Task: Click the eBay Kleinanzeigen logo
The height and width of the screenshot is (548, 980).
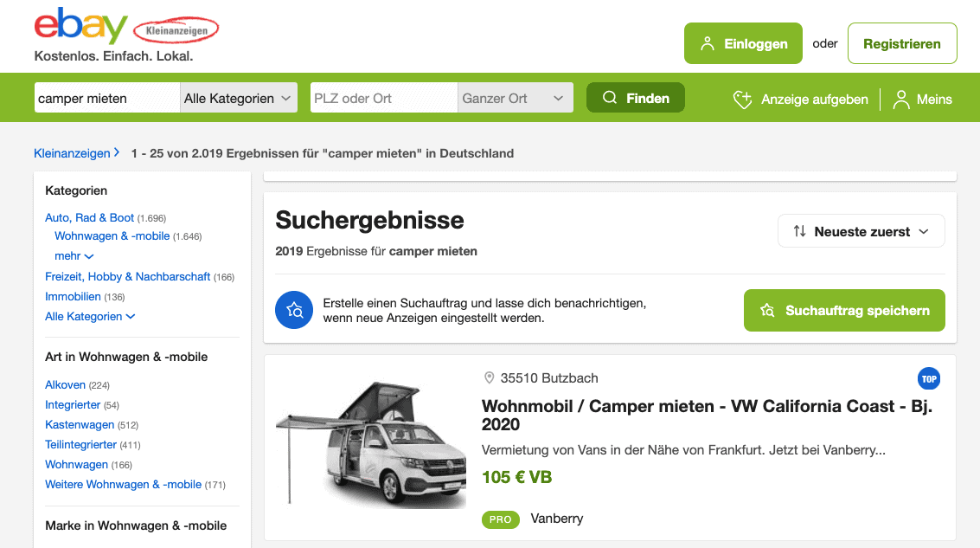Action: click(126, 26)
